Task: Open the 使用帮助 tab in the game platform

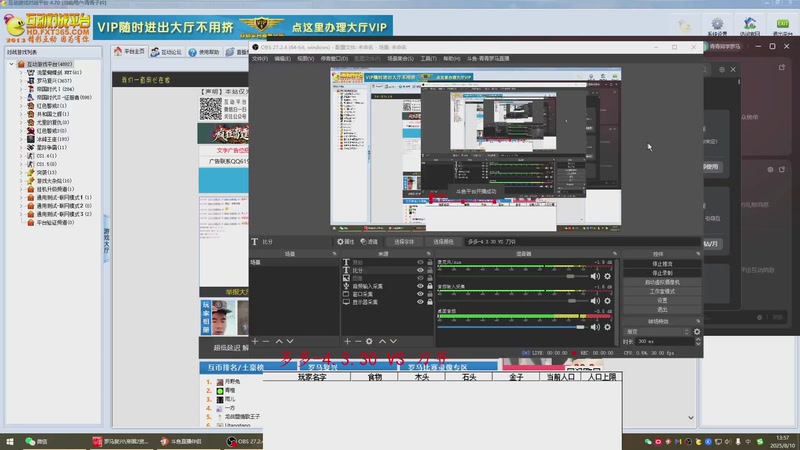Action: 204,52
